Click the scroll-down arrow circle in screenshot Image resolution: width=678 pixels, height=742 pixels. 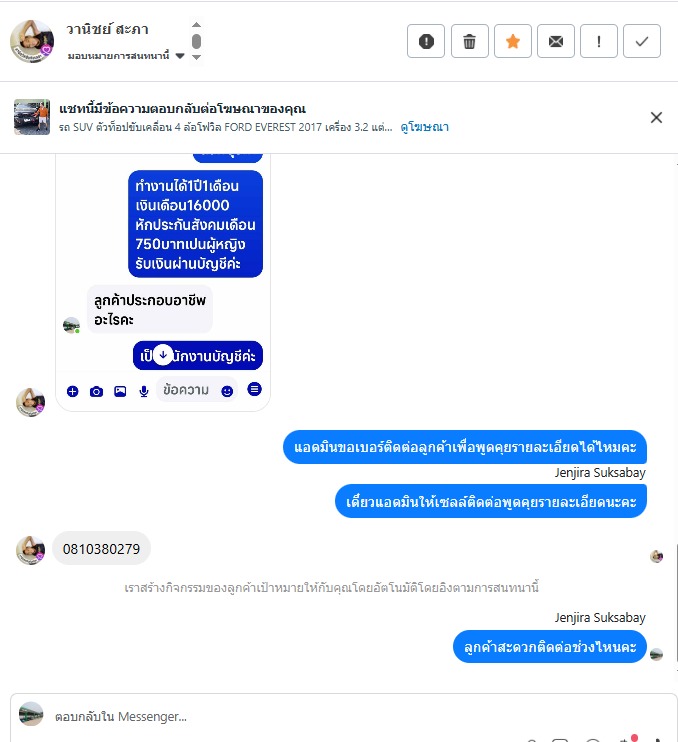(163, 354)
